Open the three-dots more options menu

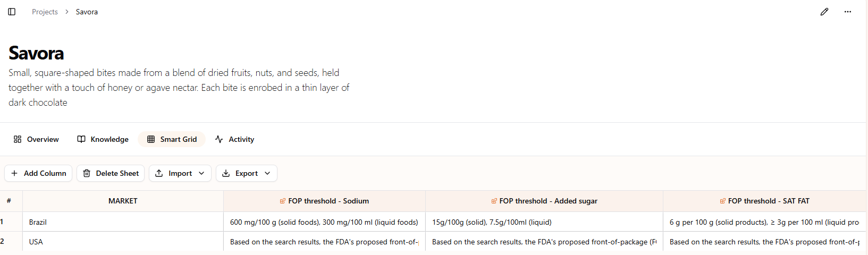[x=848, y=12]
